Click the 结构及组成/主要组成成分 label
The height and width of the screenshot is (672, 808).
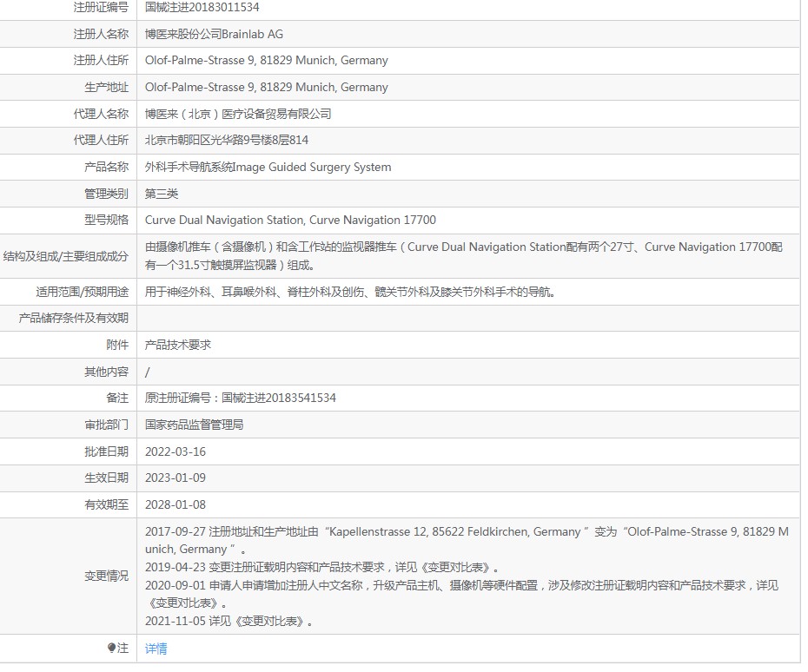coord(66,256)
